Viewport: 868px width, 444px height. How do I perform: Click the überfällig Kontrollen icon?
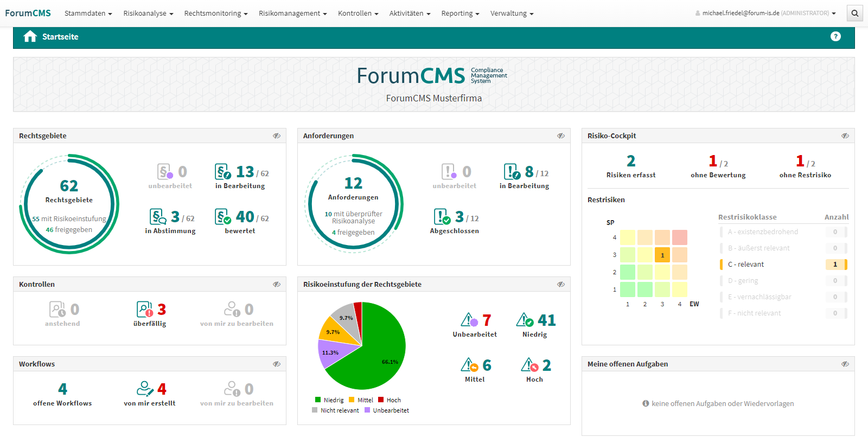(x=144, y=310)
